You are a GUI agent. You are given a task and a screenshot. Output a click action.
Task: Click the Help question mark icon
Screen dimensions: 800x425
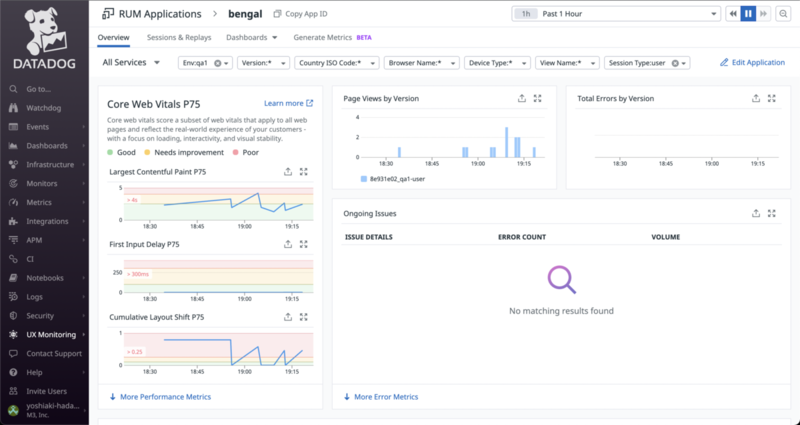pyautogui.click(x=13, y=372)
